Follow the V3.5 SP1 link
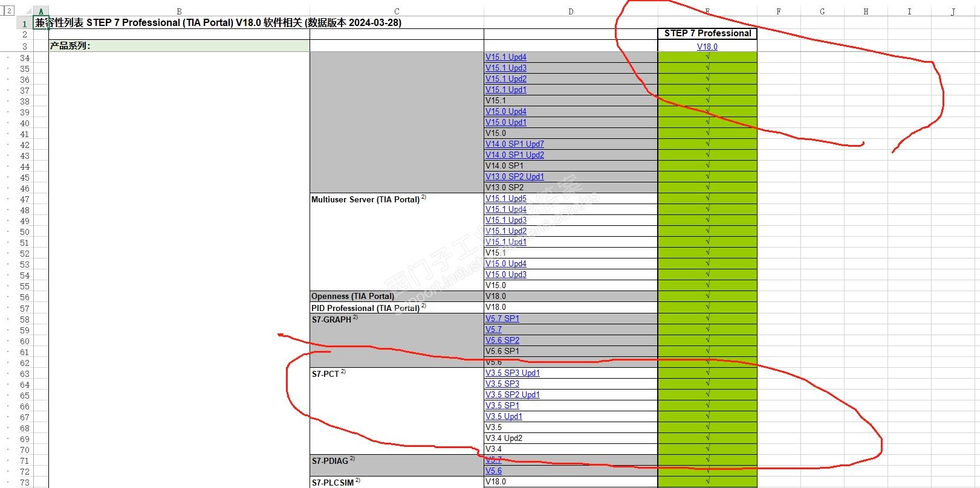 point(502,406)
